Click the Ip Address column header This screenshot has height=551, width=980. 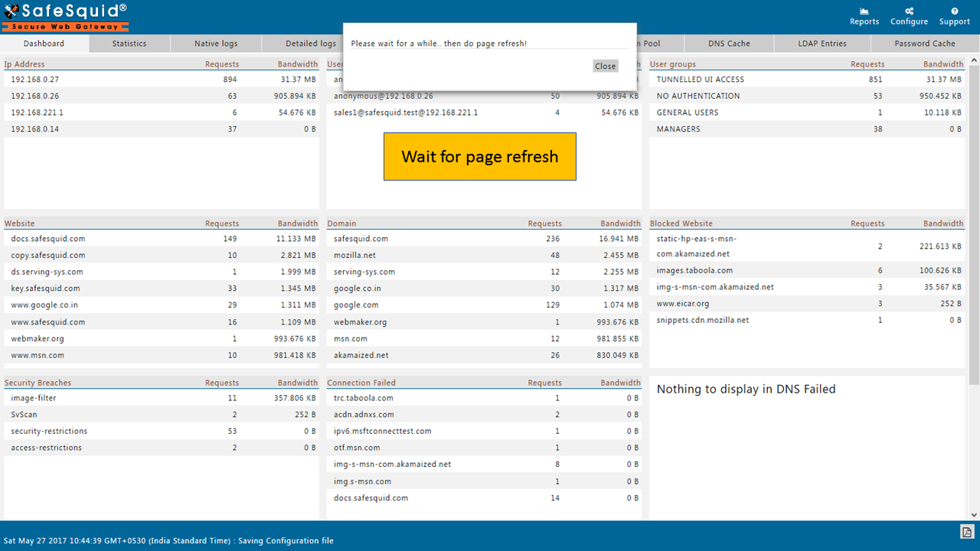pos(24,64)
